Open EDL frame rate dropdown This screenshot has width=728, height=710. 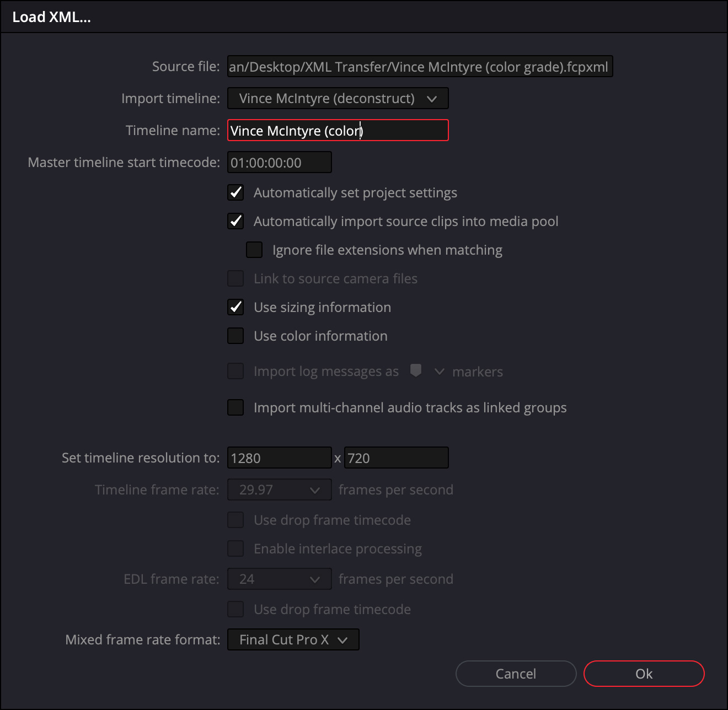pos(279,579)
